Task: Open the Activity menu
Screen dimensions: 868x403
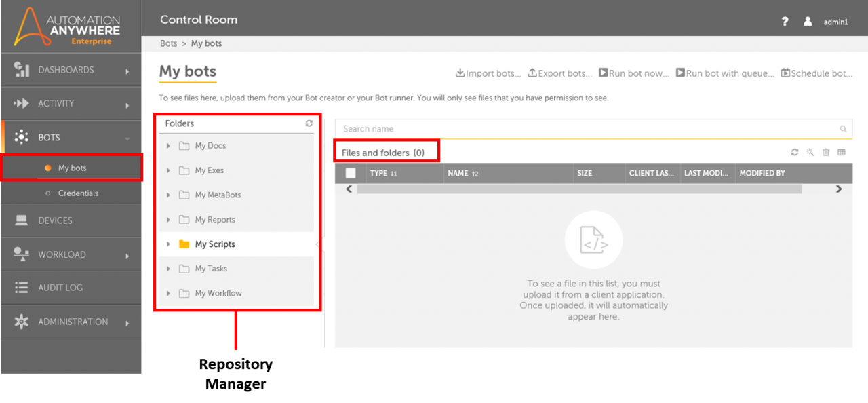Action: [x=71, y=104]
